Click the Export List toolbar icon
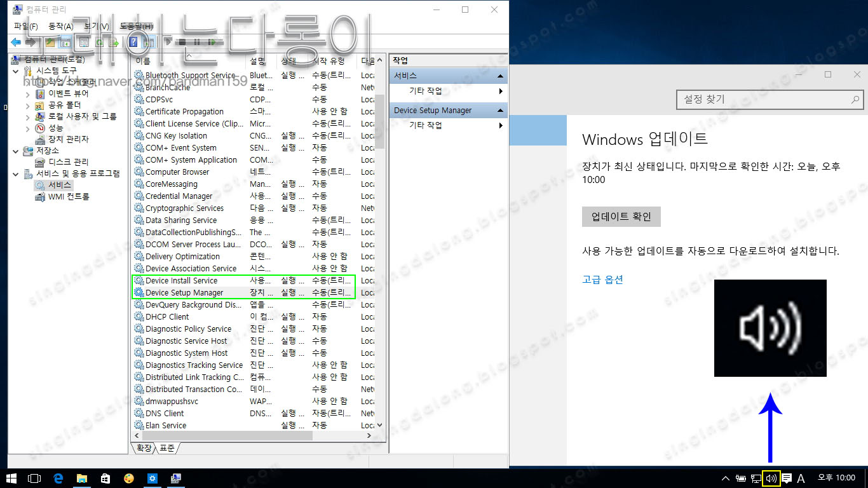This screenshot has width=868, height=488. click(114, 42)
